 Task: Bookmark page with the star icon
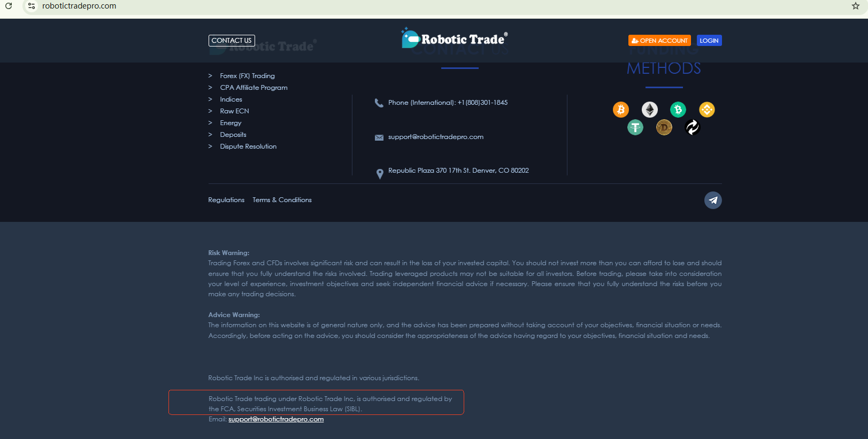point(855,6)
